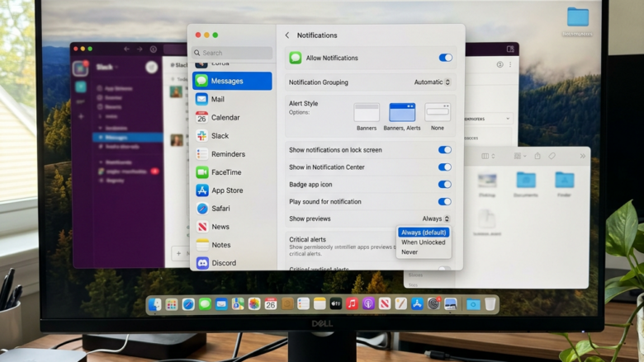This screenshot has width=644, height=362.
Task: Open Reminders app in the Dock
Action: [x=303, y=304]
